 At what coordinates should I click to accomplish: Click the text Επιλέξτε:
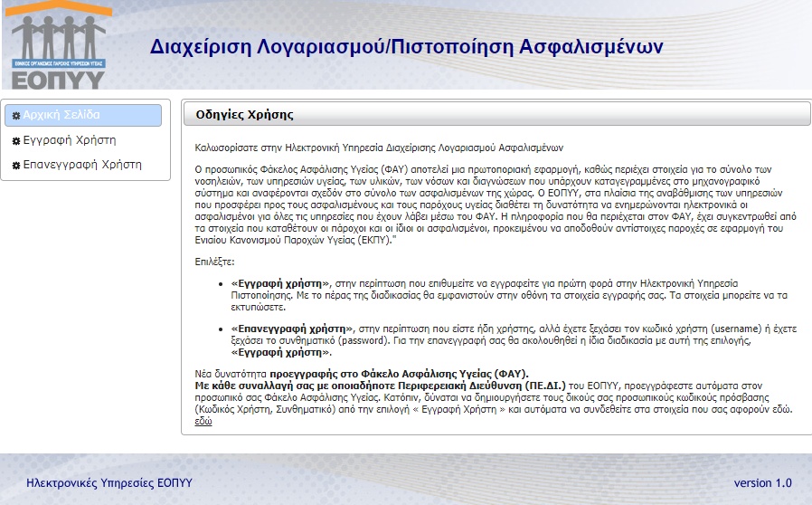coord(214,262)
